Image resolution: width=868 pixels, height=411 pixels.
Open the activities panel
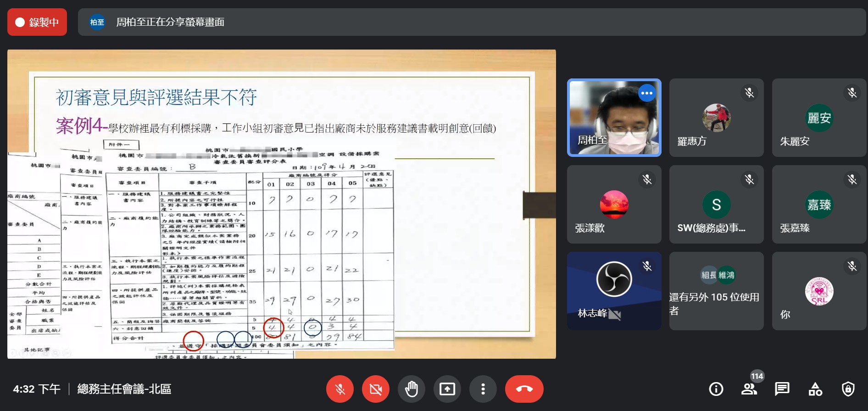(815, 389)
